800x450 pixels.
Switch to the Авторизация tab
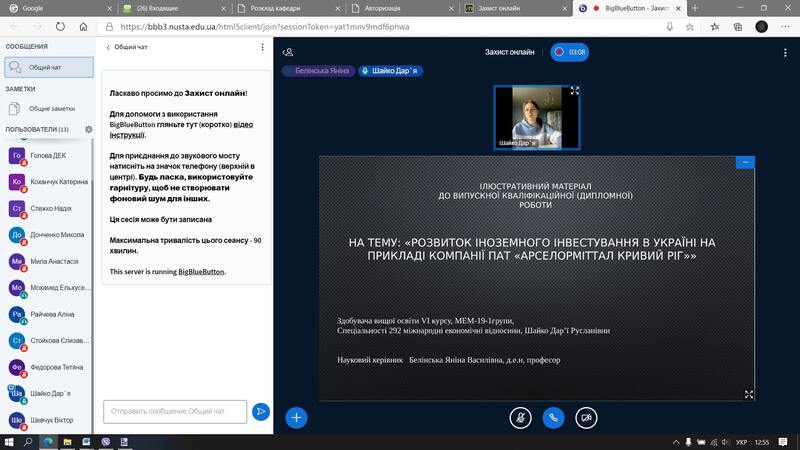[x=402, y=8]
